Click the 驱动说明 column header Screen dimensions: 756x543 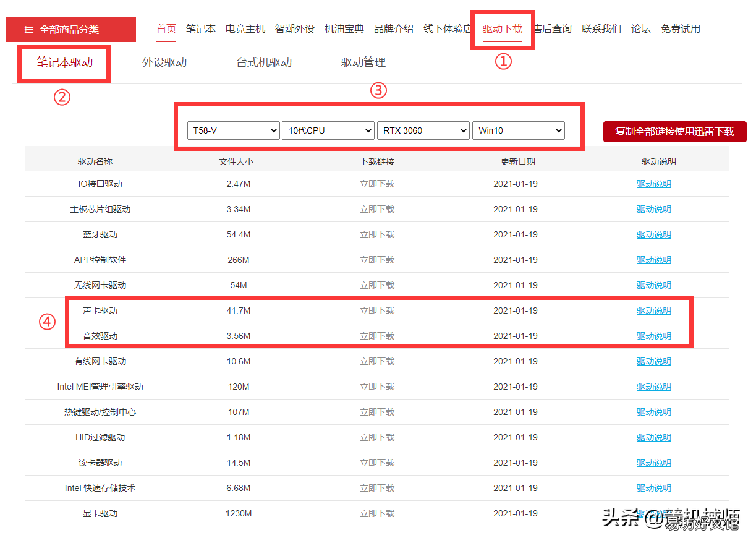(x=659, y=161)
